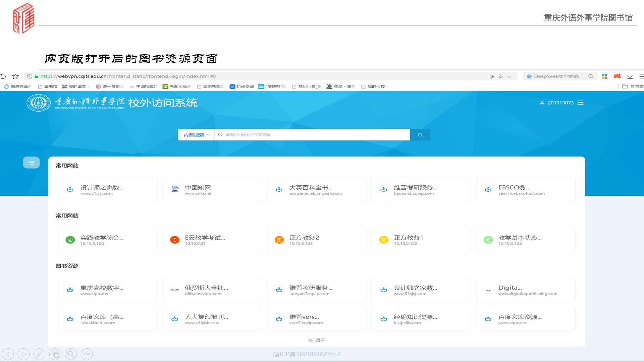
Task: Open the 人大复印报刊... card
Action: pos(212,319)
